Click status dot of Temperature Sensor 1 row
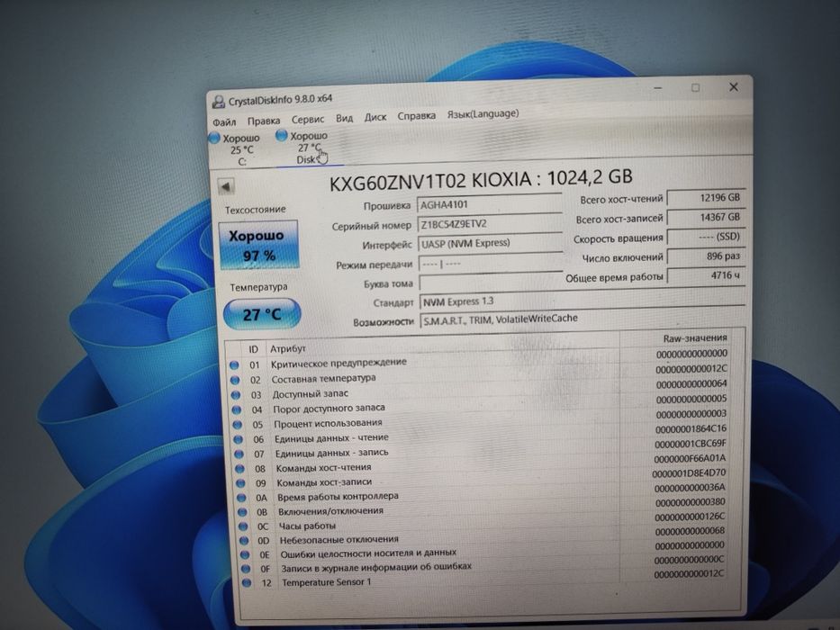The width and height of the screenshot is (840, 630). [247, 583]
